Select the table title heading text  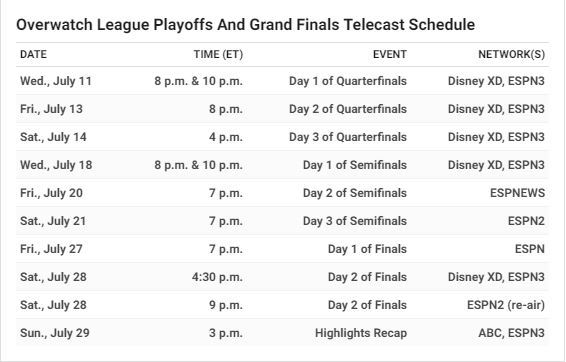point(245,25)
